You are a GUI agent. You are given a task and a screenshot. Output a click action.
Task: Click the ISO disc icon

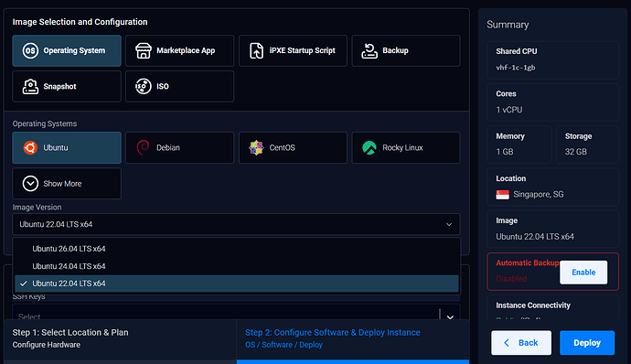[x=144, y=87]
